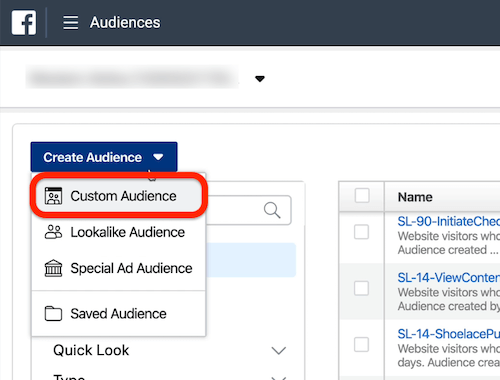Click the Quick Look label
Screen dimensions: 500x380
coord(91,350)
